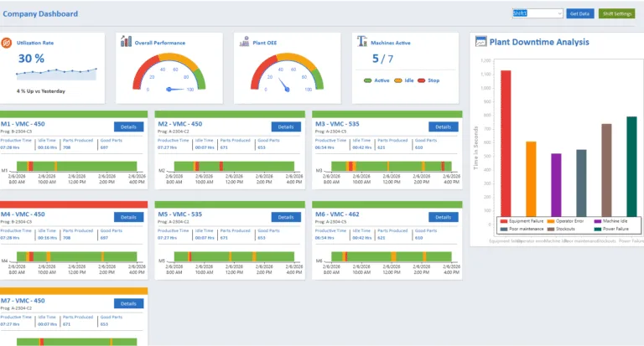Open Details for M4 - VMC - 450
The image size is (644, 346).
(x=128, y=217)
